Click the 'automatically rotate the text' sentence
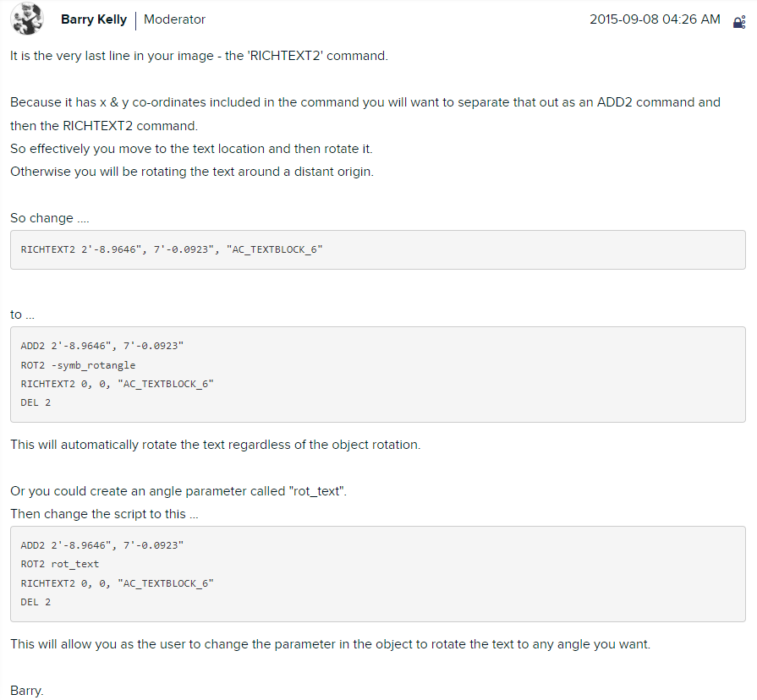Screen dimensions: 757x700 215,445
